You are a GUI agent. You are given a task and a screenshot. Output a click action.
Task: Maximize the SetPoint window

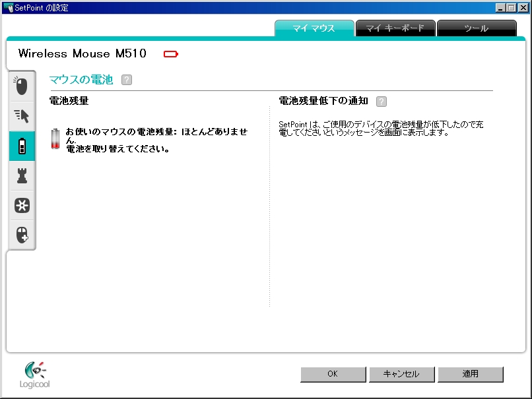[511, 8]
